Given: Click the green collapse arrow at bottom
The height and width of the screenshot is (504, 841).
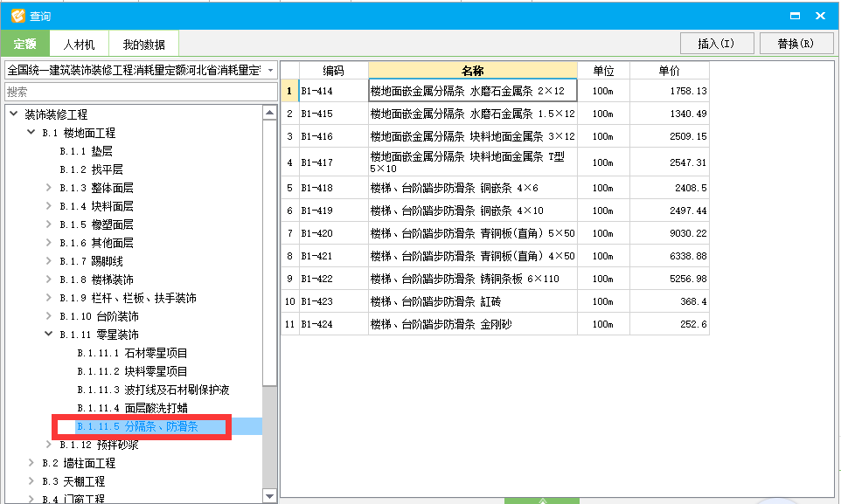Looking at the screenshot, I should pyautogui.click(x=542, y=501).
